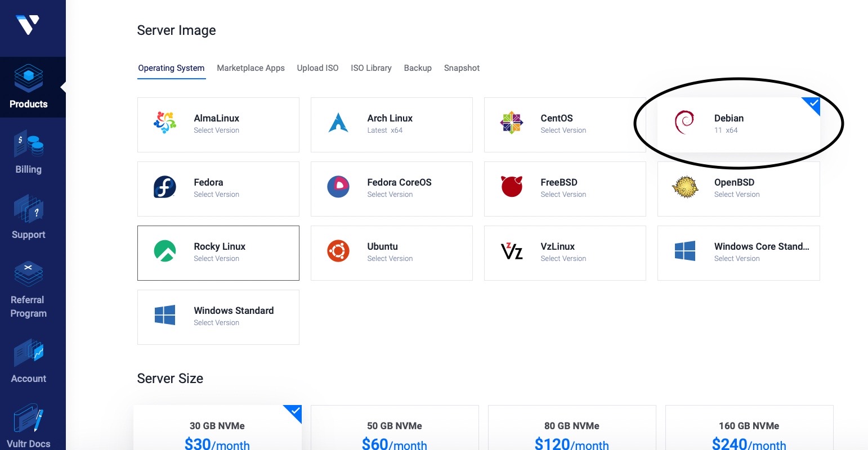This screenshot has width=868, height=450.
Task: Expand Select Version under Fedora CoreOS
Action: 390,195
